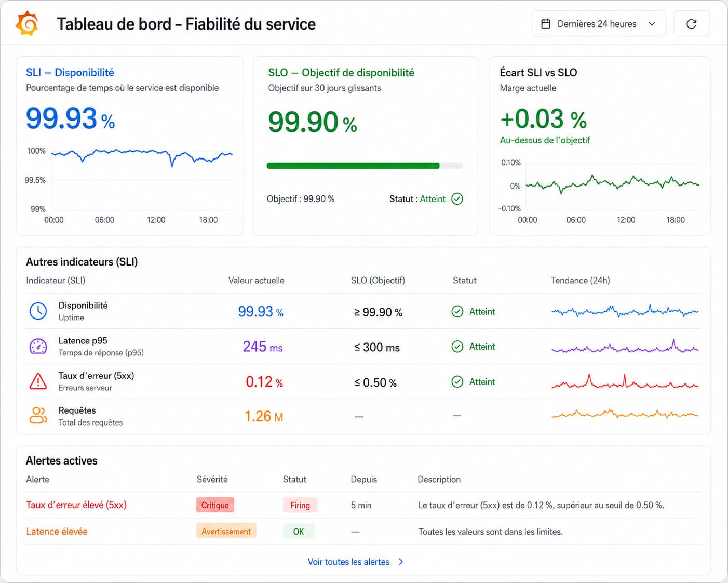Click the warning triangle icon for Taux d'erreur
The height and width of the screenshot is (583, 728).
pyautogui.click(x=38, y=381)
